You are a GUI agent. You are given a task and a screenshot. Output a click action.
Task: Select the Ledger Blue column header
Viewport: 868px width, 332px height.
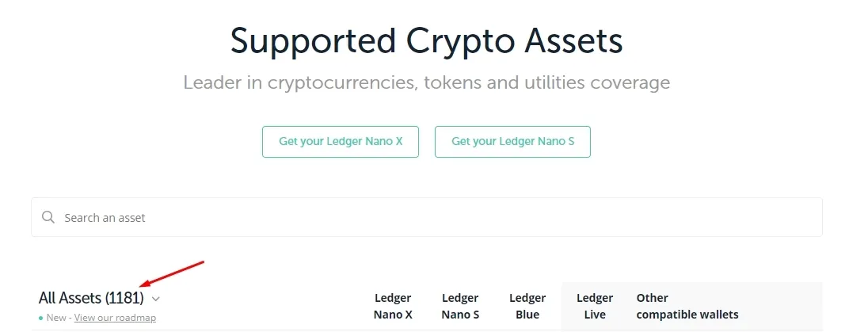point(527,306)
